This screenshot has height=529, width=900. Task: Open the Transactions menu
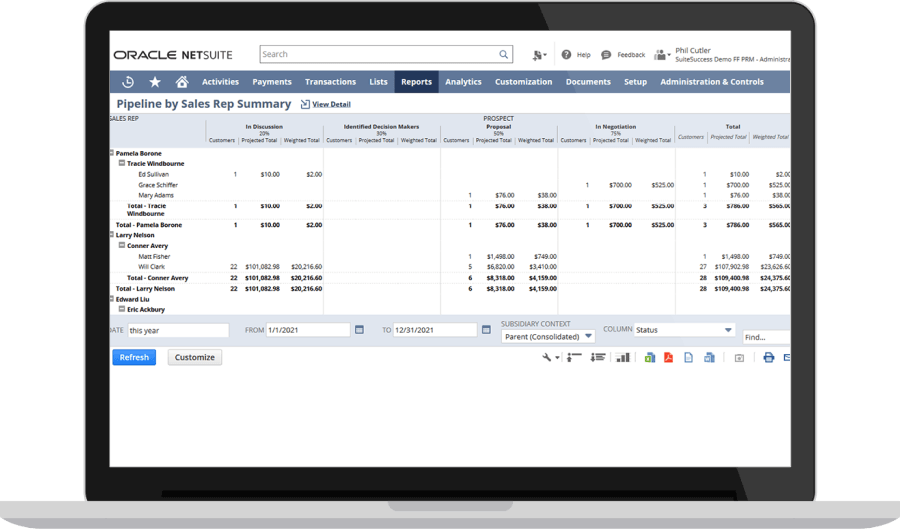331,82
